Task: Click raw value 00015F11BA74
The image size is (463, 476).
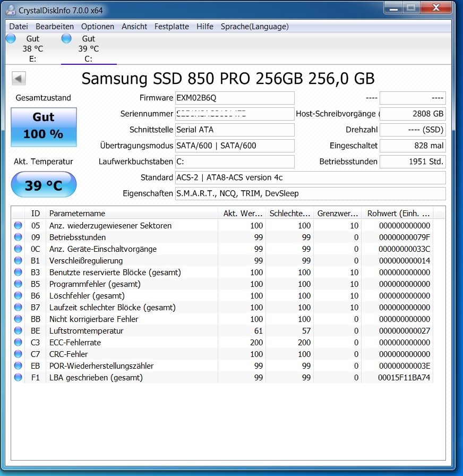Action: click(x=404, y=378)
